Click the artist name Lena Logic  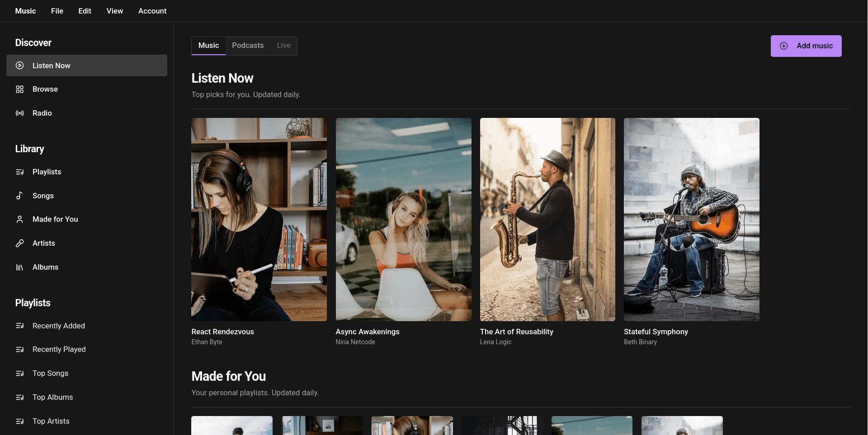[x=496, y=342]
